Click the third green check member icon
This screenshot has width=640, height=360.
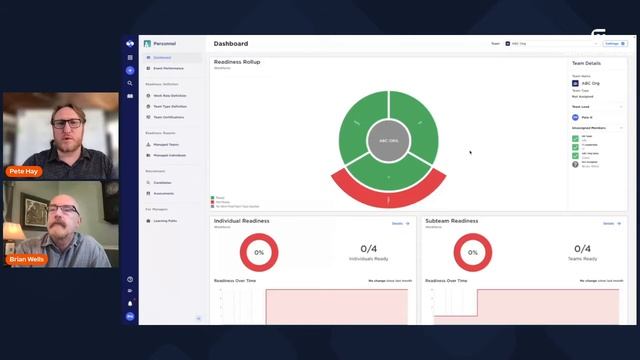tap(575, 156)
